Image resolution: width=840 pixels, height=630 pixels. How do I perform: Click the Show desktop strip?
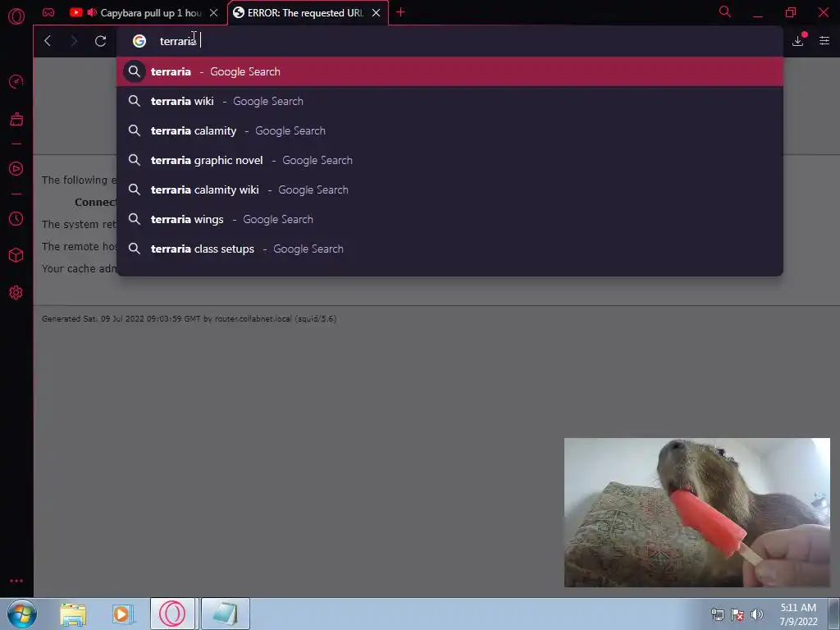click(834, 614)
